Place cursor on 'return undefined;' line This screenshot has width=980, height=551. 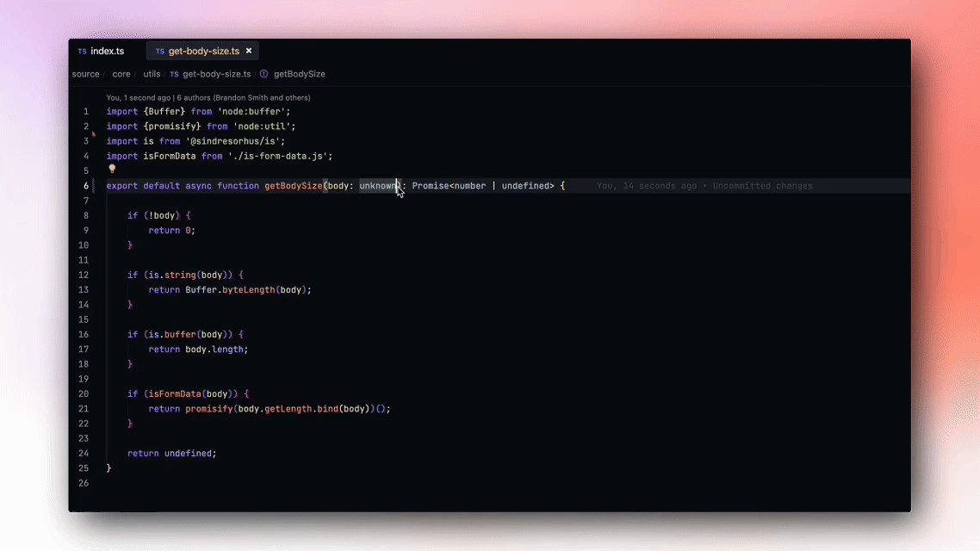point(171,454)
